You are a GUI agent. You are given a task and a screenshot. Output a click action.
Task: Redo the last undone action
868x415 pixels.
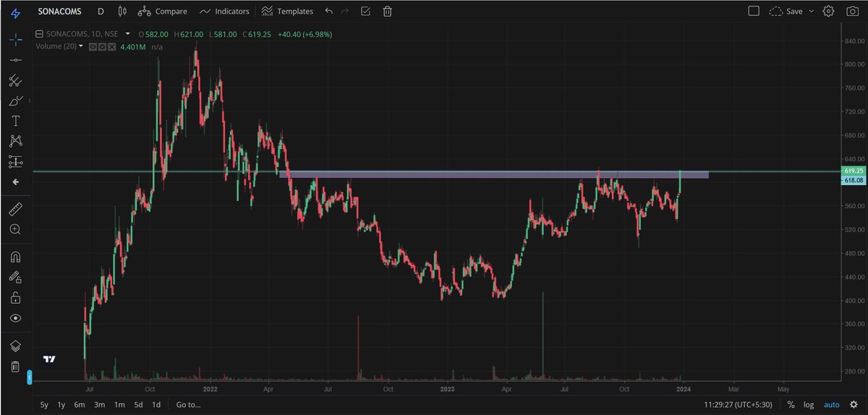(345, 11)
